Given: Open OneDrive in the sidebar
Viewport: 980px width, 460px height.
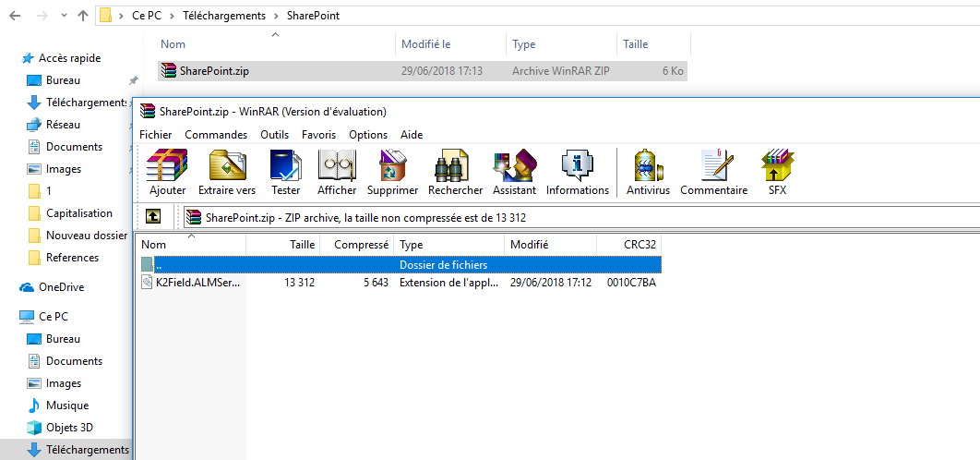Looking at the screenshot, I should pyautogui.click(x=61, y=287).
